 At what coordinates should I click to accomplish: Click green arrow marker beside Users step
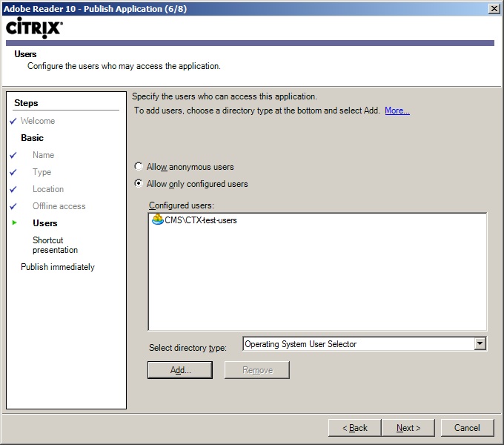coord(14,222)
